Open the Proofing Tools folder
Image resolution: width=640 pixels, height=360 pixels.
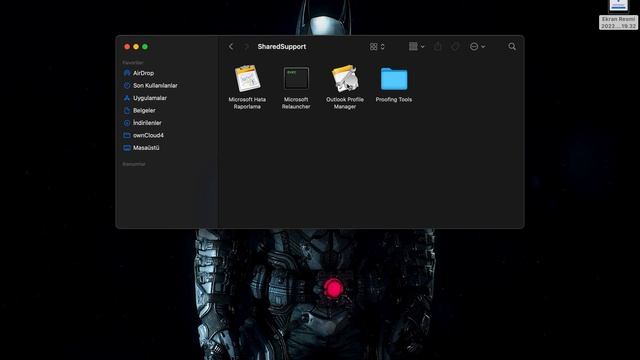[x=394, y=79]
